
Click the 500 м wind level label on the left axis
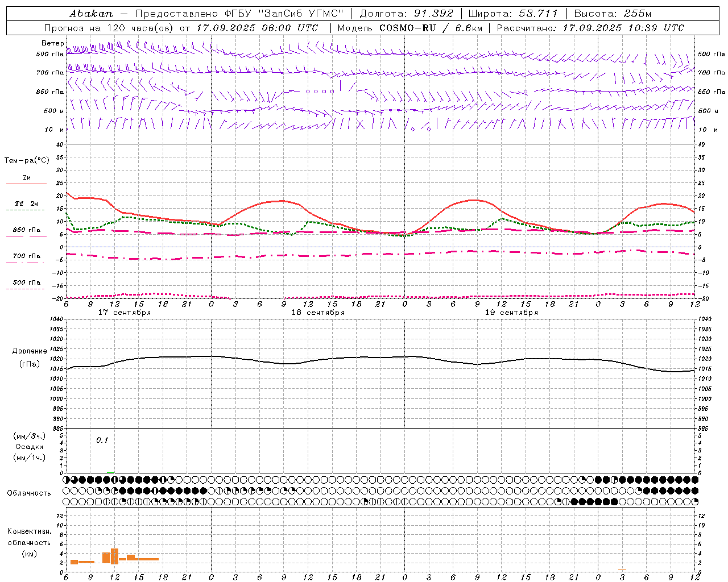tap(54, 111)
